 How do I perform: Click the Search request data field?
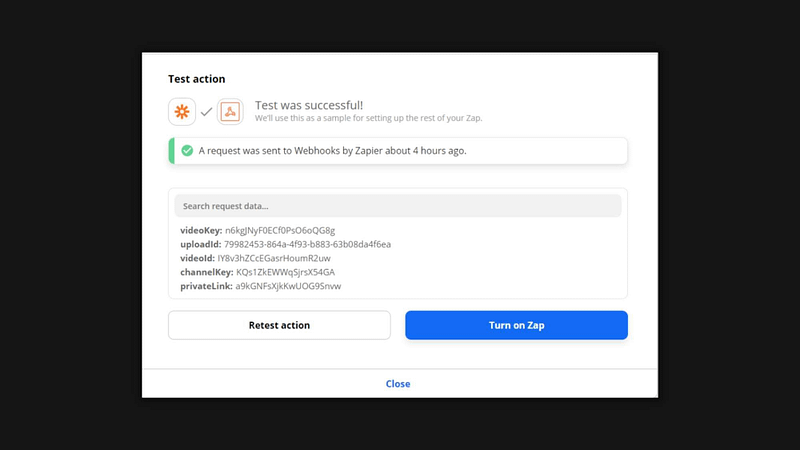[398, 206]
